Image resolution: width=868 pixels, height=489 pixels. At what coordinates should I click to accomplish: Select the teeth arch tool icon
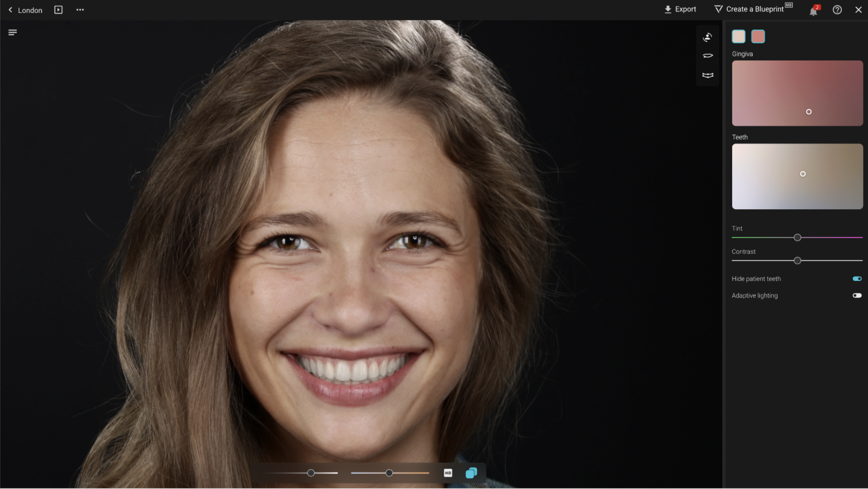pyautogui.click(x=707, y=75)
